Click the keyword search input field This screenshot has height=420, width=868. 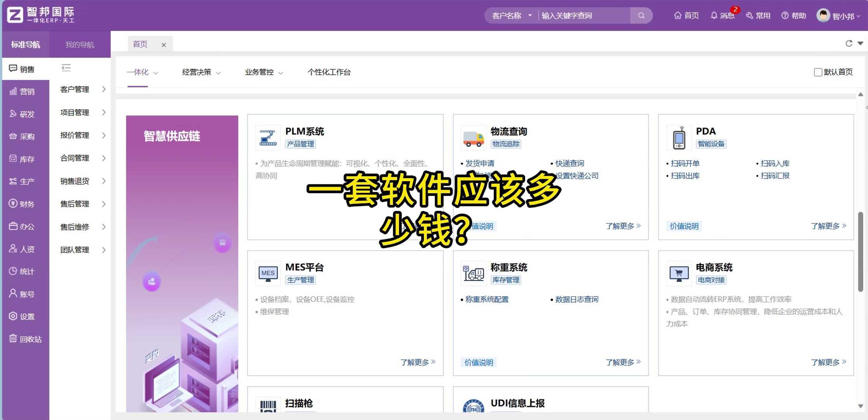(x=584, y=16)
